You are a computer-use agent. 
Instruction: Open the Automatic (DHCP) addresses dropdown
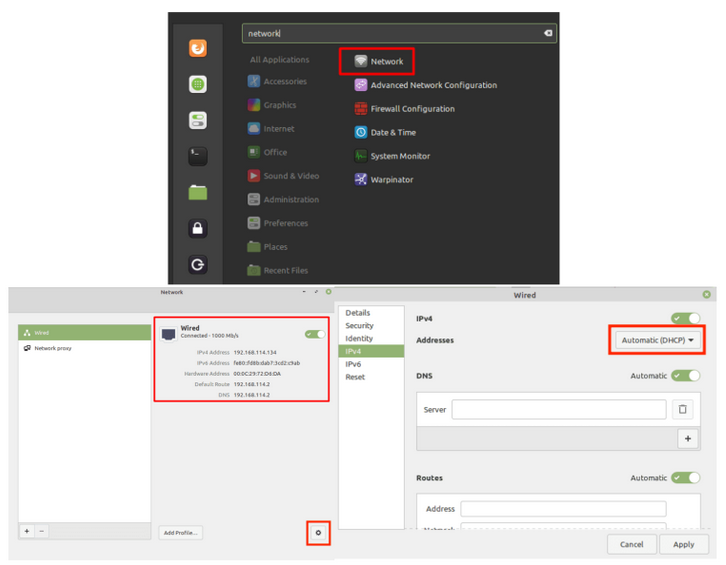[657, 340]
